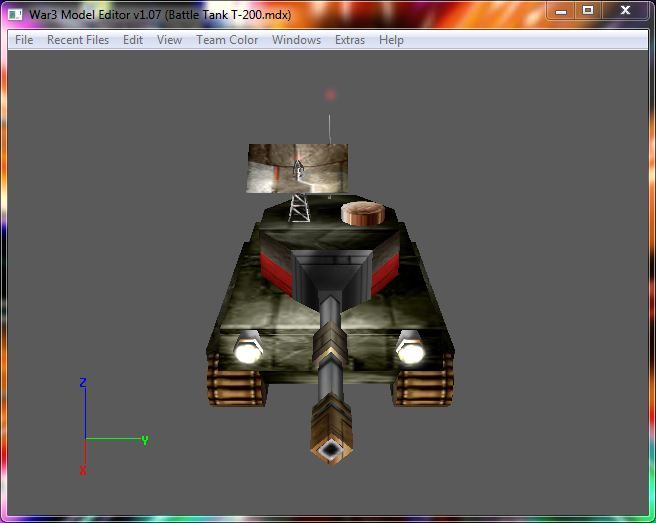Maximize the War3 Model Editor window
Viewport: 656px width, 523px height.
click(588, 10)
